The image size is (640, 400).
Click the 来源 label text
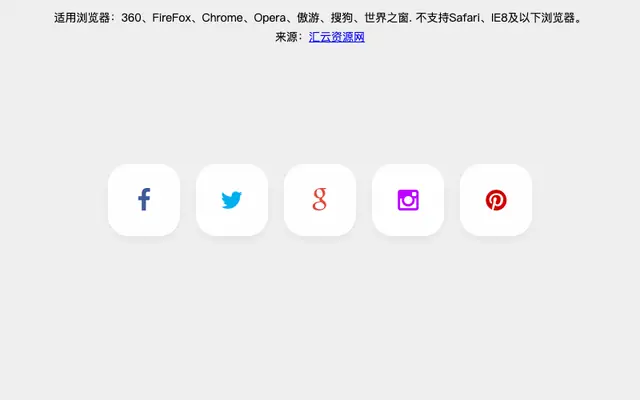pyautogui.click(x=289, y=37)
